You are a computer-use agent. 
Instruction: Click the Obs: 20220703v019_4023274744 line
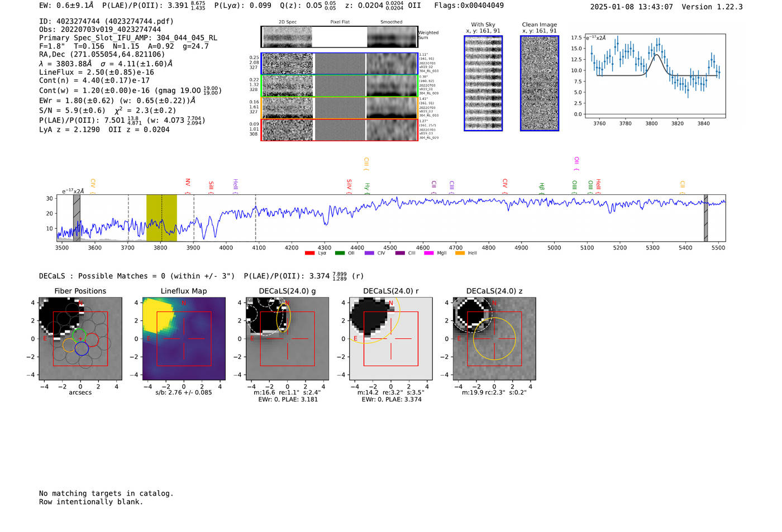(100, 30)
